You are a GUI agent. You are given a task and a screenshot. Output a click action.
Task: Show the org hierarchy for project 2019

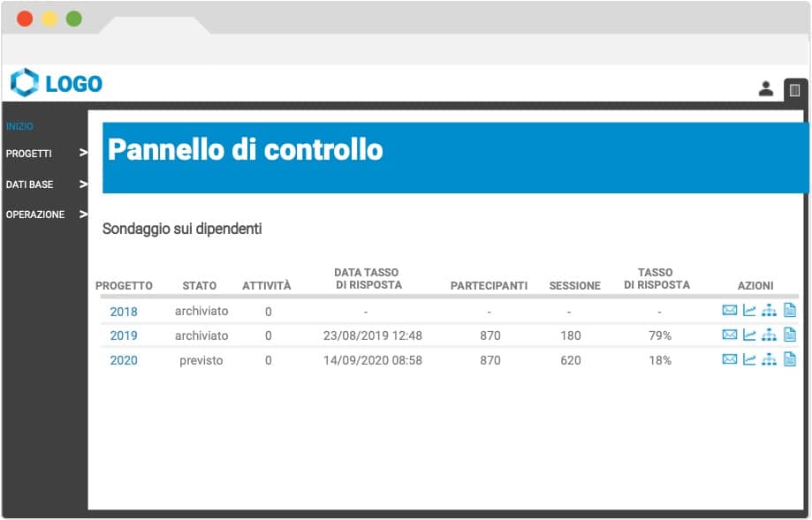pyautogui.click(x=769, y=335)
